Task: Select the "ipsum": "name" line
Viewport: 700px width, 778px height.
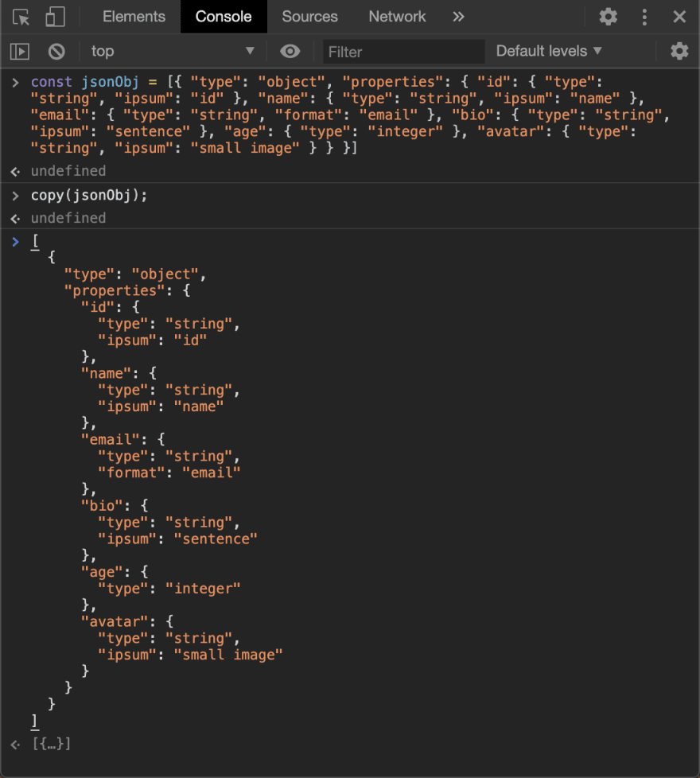Action: click(x=161, y=407)
